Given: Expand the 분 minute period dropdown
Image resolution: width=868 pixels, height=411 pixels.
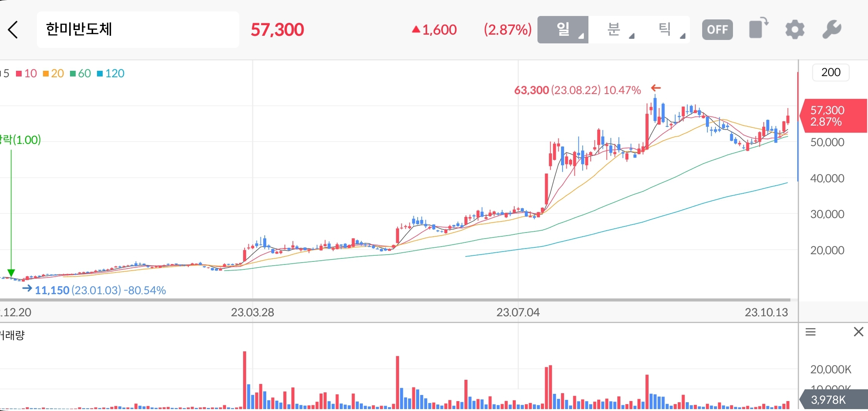Looking at the screenshot, I should click(614, 30).
